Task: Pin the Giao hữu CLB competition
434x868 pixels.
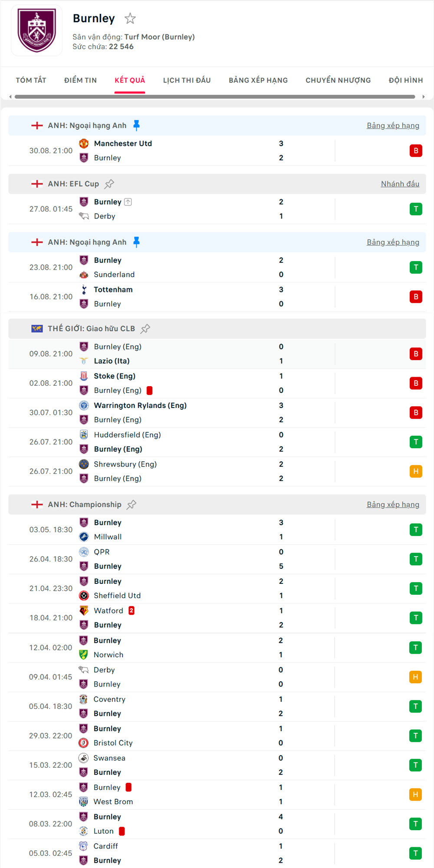Action: pyautogui.click(x=145, y=328)
